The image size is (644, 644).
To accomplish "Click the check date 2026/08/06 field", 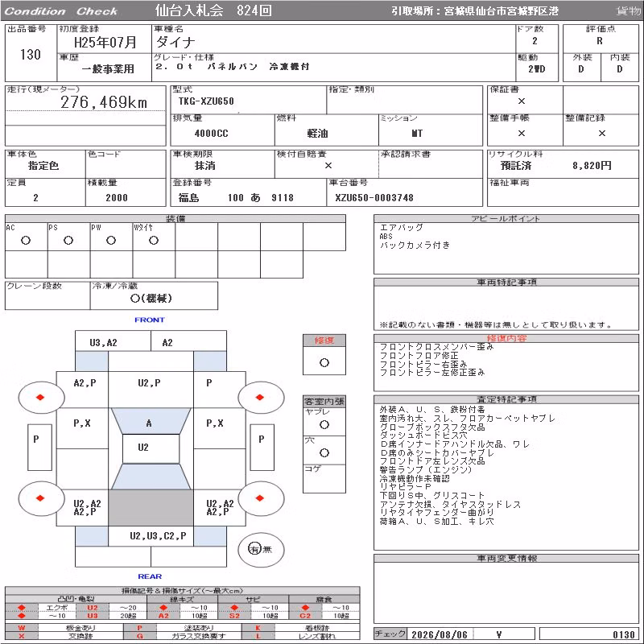I will click(x=440, y=634).
